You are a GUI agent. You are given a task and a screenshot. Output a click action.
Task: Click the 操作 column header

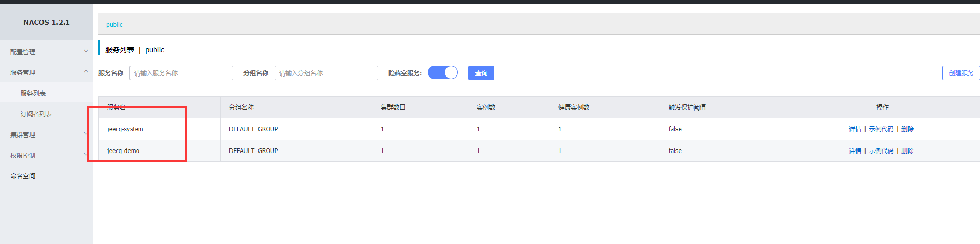click(883, 107)
